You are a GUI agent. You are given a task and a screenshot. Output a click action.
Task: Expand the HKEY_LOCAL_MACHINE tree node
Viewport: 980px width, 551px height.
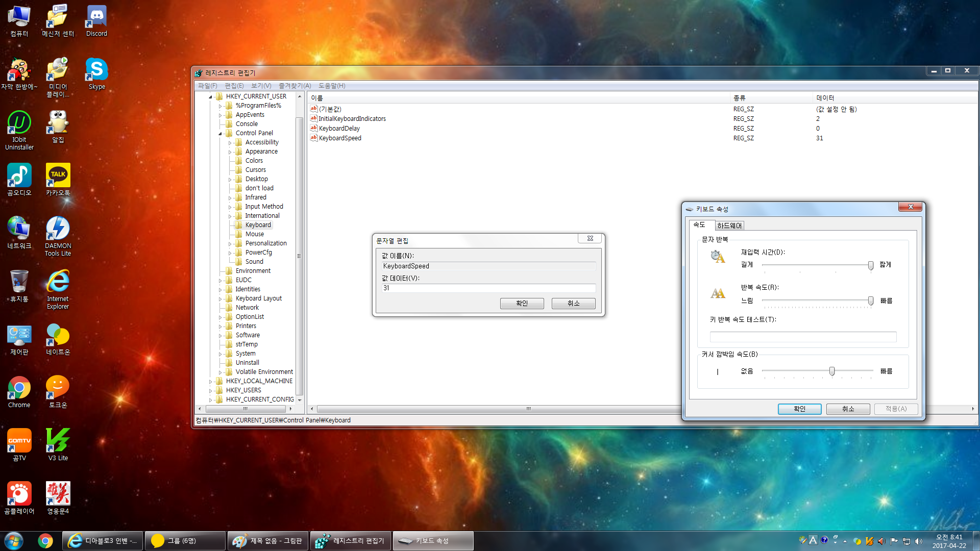pyautogui.click(x=210, y=382)
